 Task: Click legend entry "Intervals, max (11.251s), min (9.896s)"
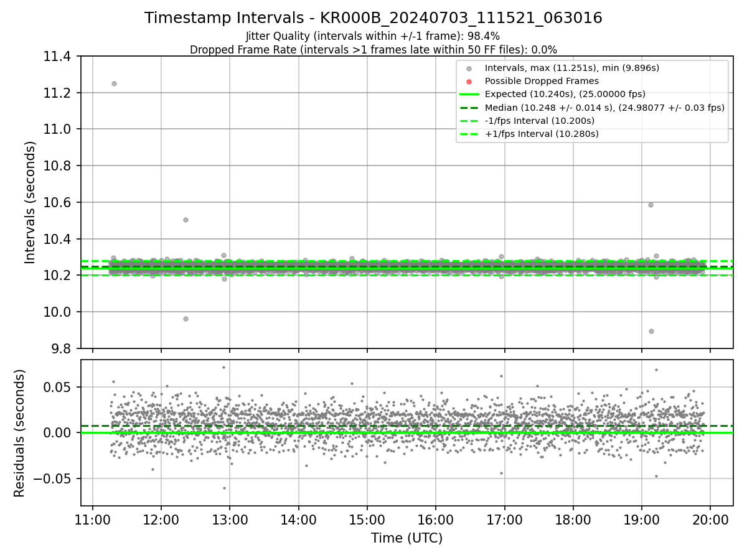571,68
